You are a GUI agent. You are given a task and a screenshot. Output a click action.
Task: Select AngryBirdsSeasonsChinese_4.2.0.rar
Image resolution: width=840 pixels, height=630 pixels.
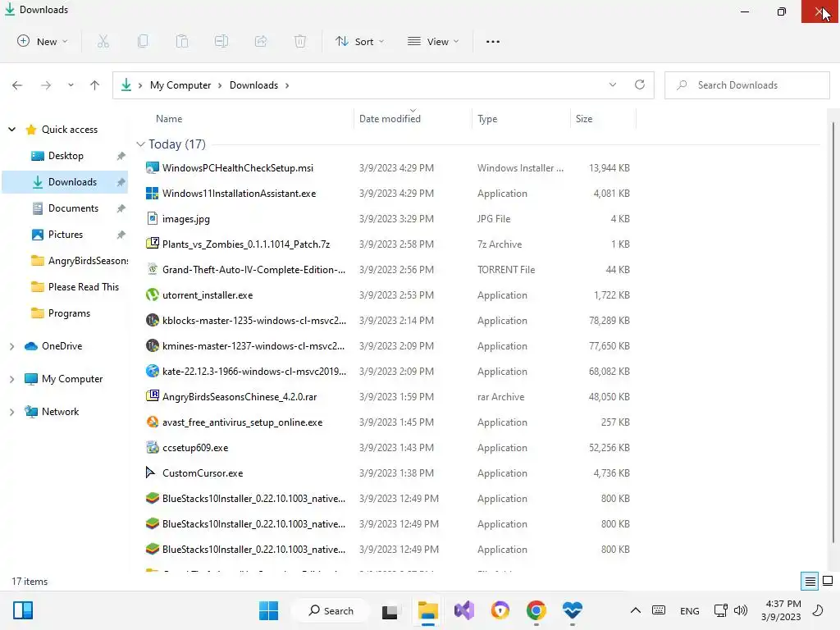tap(240, 396)
